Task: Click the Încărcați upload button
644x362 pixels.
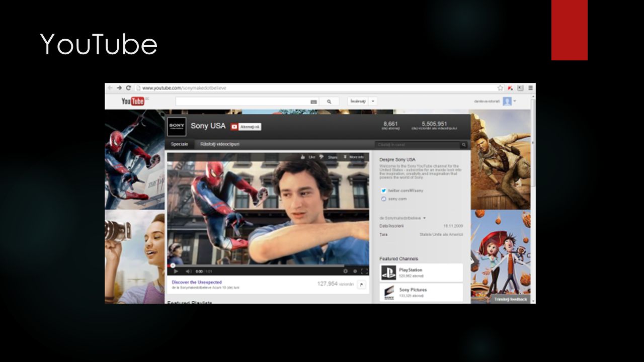Action: [x=358, y=101]
